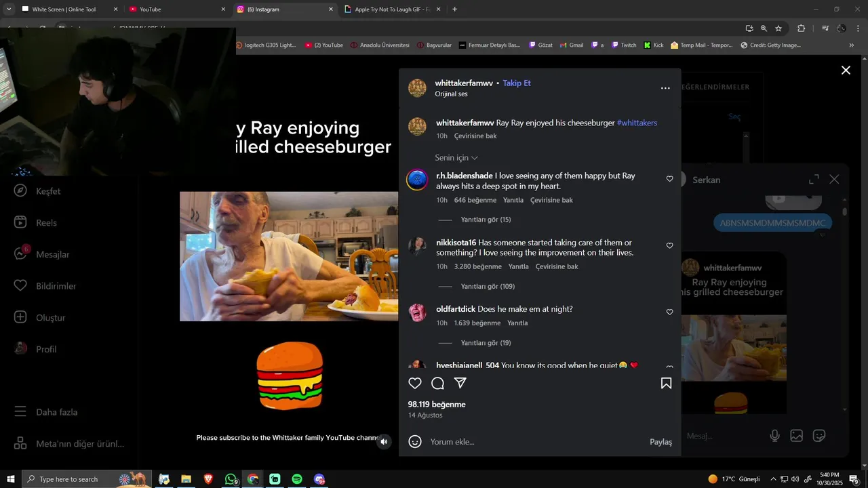
Task: Open Brave browser from the taskbar
Action: 208,479
